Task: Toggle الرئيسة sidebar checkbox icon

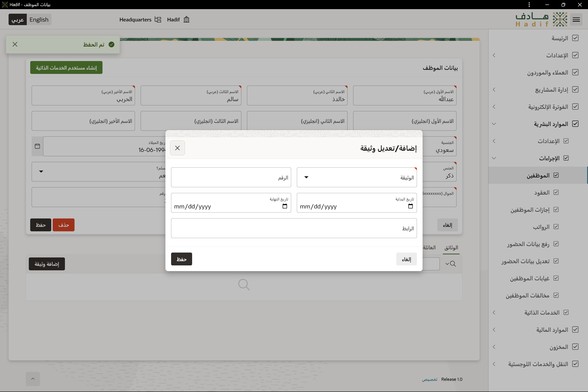Action: coord(575,38)
